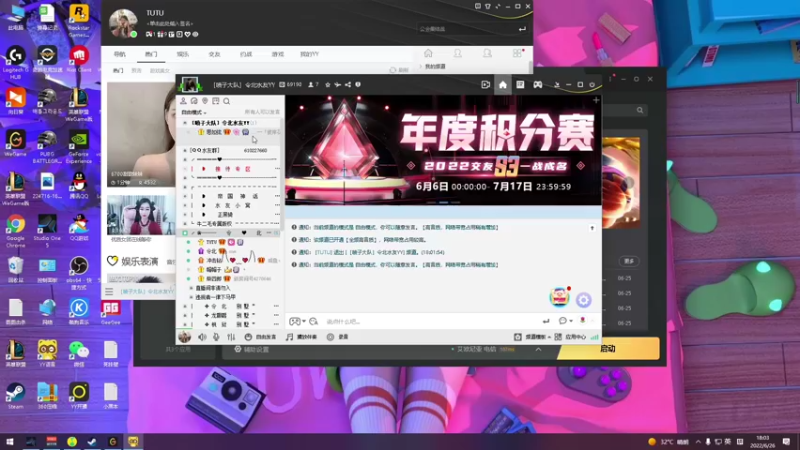Click the hamburger menu in TUTU window bottom
The height and width of the screenshot is (450, 800).
109,291
